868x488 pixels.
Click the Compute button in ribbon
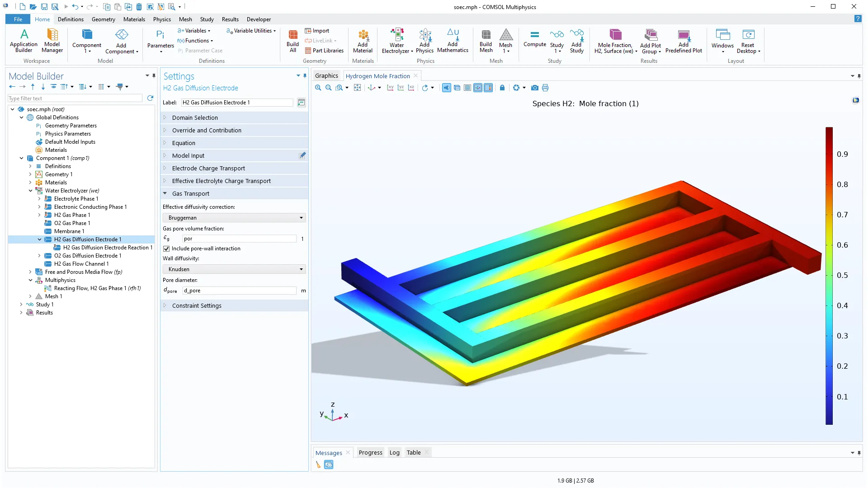pyautogui.click(x=534, y=38)
